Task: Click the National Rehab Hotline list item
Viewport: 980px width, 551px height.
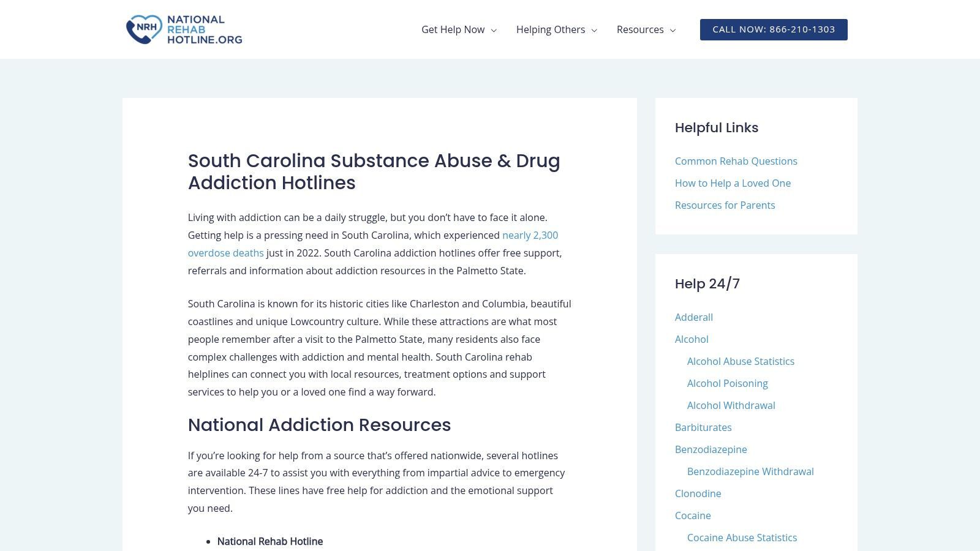Action: [269, 541]
